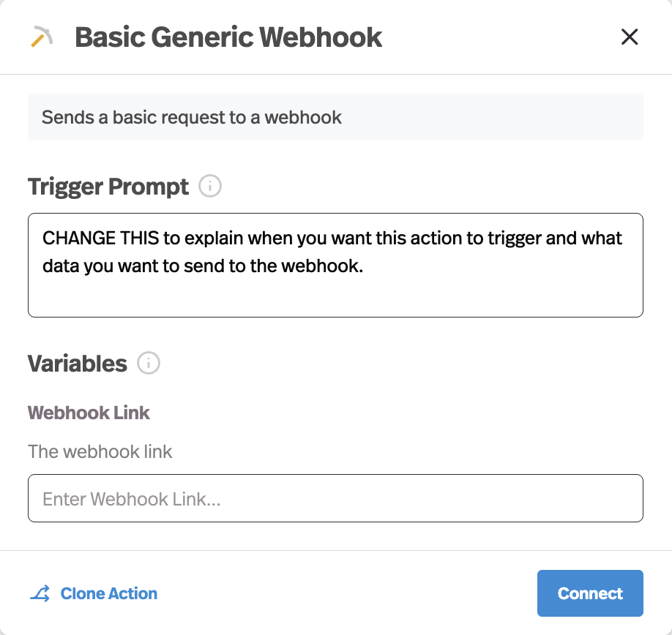This screenshot has height=635, width=672.
Task: Select the info circle beside Variables
Action: click(149, 363)
